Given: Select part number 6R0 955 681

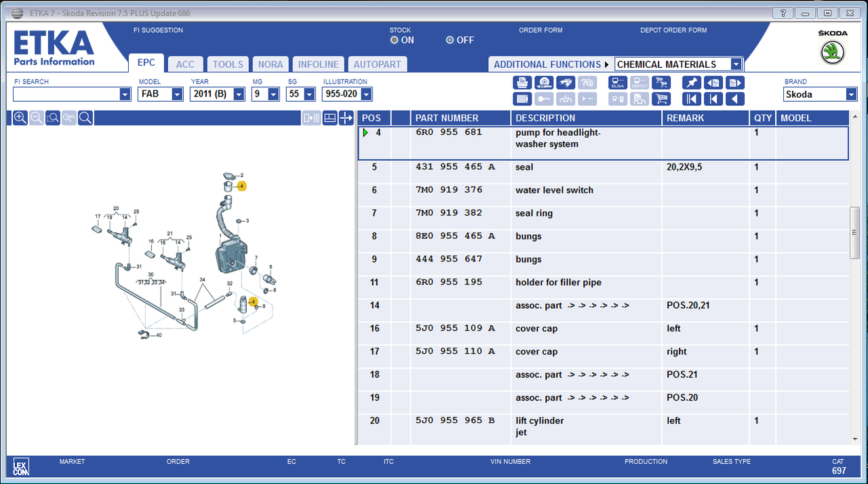Looking at the screenshot, I should [448, 132].
